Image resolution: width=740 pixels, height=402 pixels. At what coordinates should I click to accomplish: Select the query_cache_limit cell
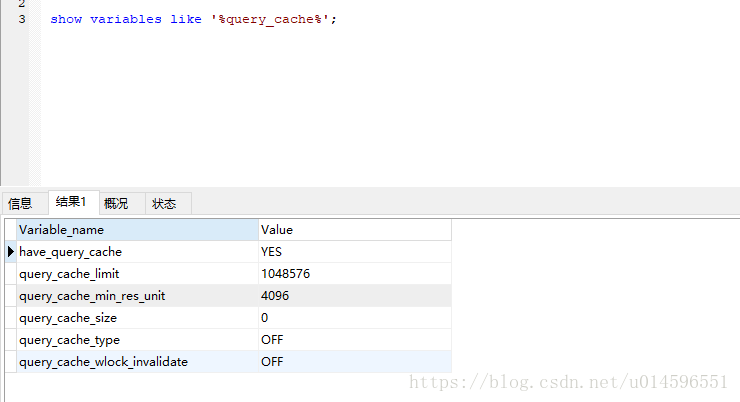tap(137, 274)
